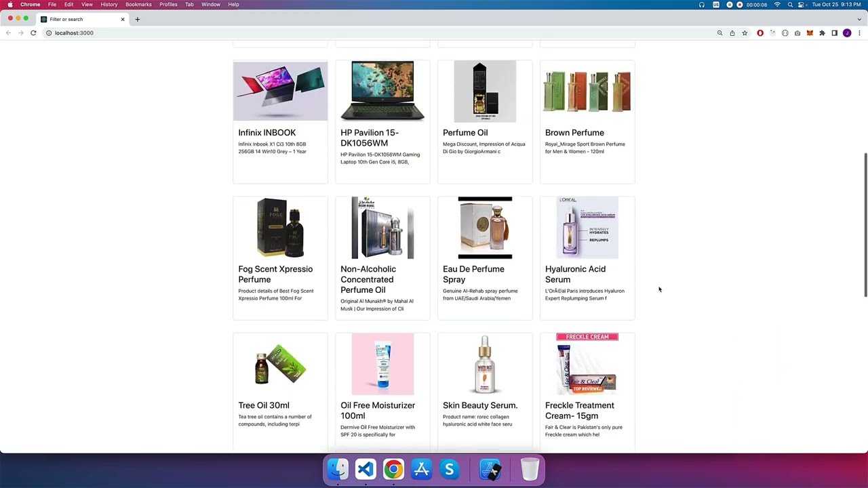Open the Wi-Fi status menu

[777, 4]
